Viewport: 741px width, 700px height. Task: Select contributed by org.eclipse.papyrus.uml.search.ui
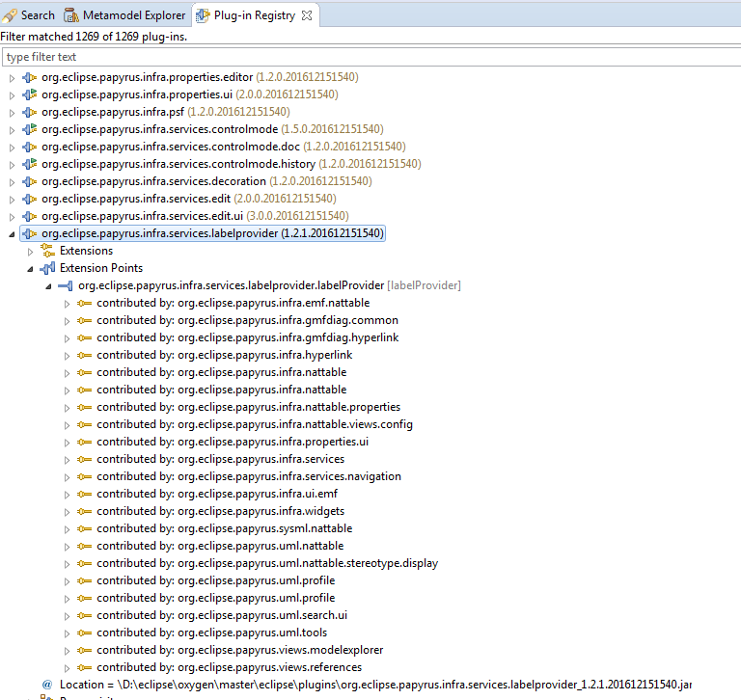(x=222, y=615)
